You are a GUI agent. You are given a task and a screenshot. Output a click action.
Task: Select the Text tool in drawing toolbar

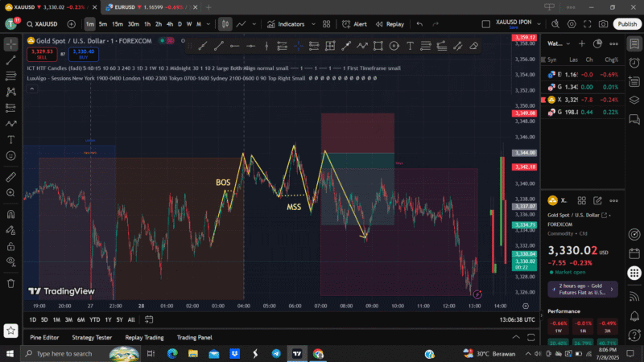[x=409, y=46]
